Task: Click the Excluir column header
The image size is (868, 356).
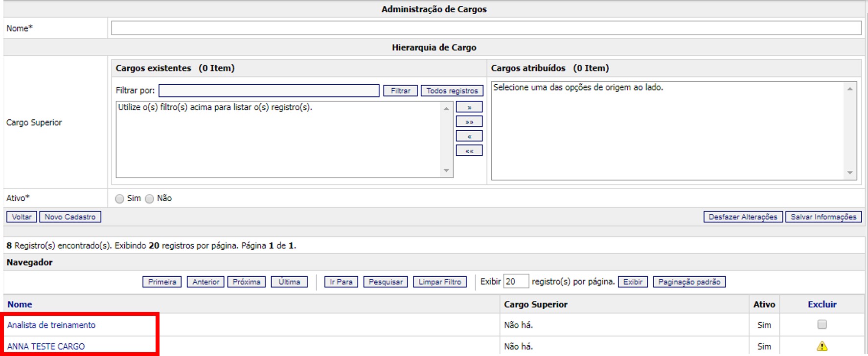Action: [x=822, y=304]
